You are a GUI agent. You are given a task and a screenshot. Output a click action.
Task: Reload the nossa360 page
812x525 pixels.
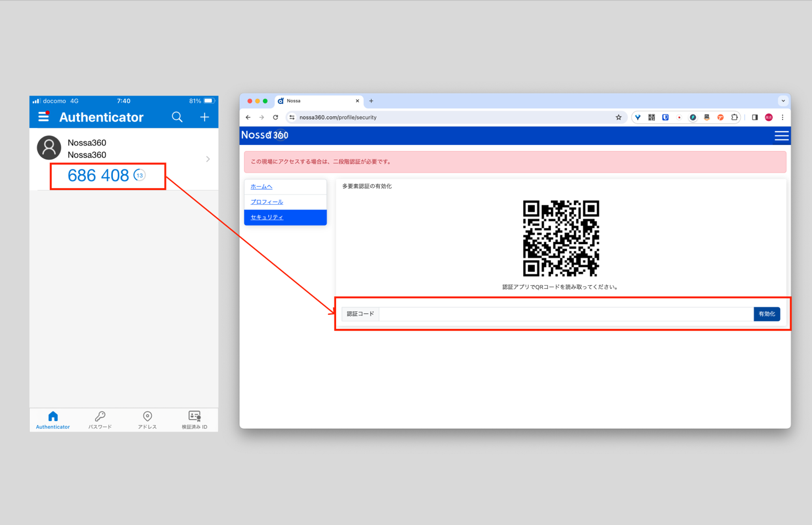(275, 117)
